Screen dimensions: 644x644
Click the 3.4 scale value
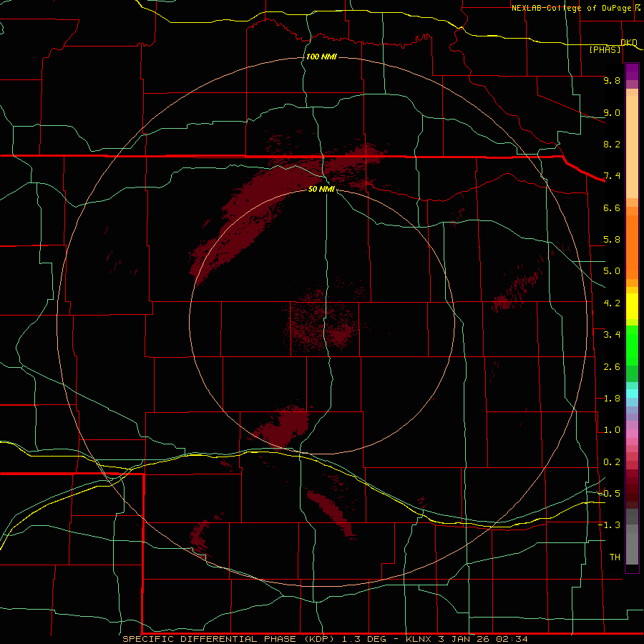pyautogui.click(x=612, y=335)
